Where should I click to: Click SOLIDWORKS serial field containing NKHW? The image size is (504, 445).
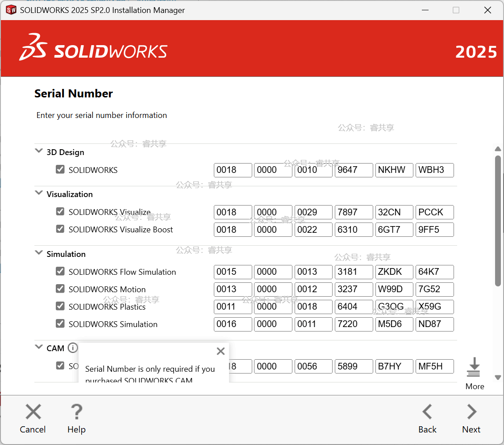coord(394,170)
